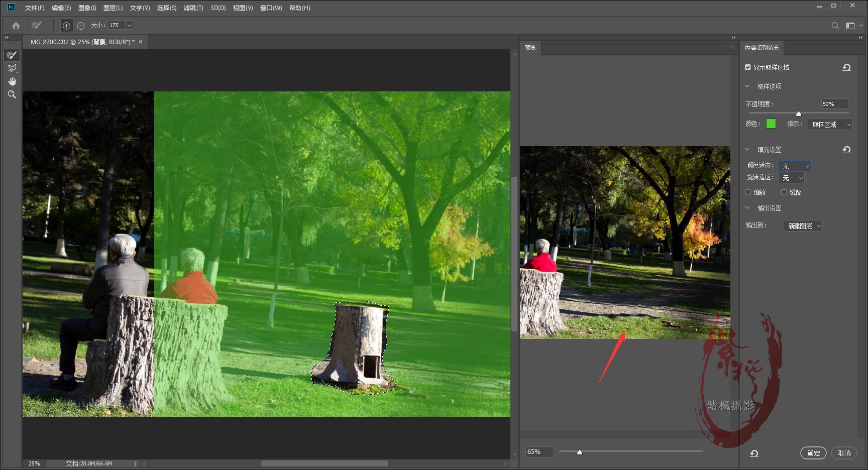This screenshot has height=470, width=868.
Task: Enable the 镜像 checkbox
Action: pyautogui.click(x=784, y=192)
